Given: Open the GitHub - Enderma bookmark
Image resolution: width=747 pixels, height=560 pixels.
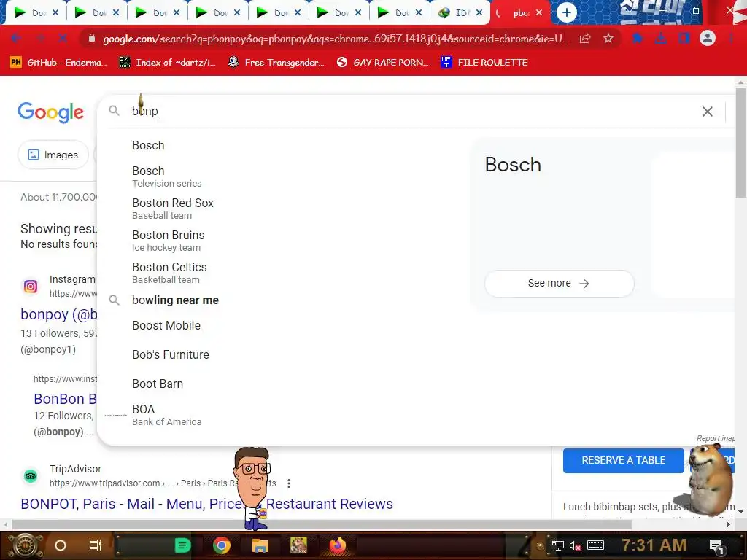Looking at the screenshot, I should [59, 63].
